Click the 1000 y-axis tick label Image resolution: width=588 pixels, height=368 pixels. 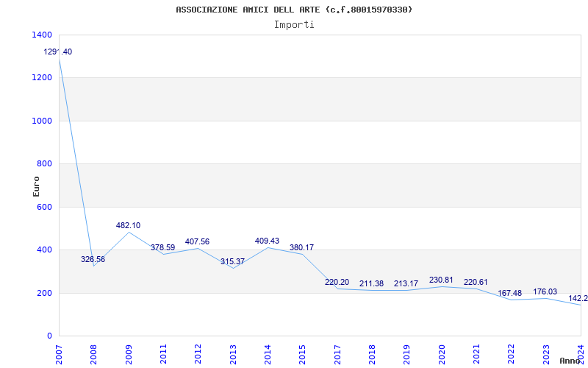[x=43, y=121]
